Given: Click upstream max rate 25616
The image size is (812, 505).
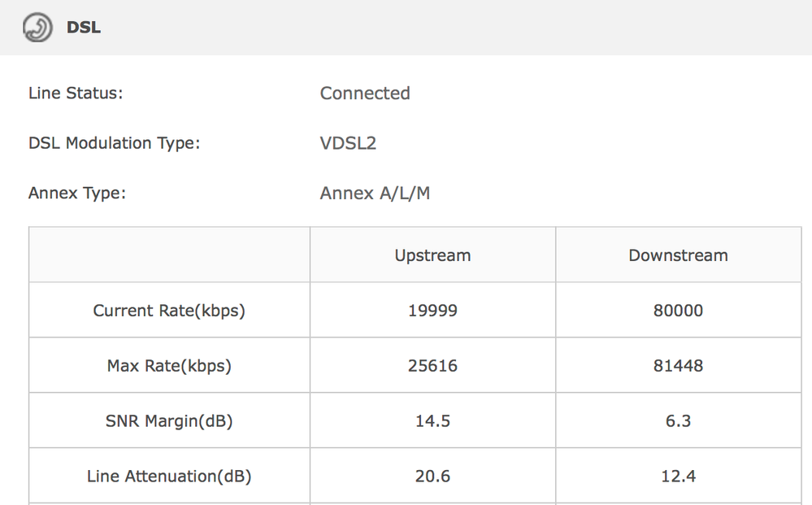Looking at the screenshot, I should tap(433, 366).
